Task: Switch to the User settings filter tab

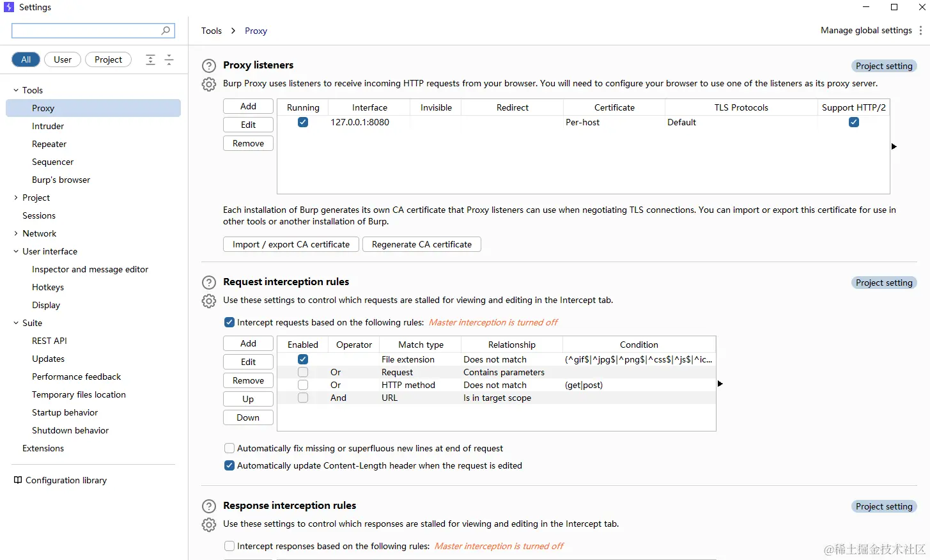Action: coord(62,59)
